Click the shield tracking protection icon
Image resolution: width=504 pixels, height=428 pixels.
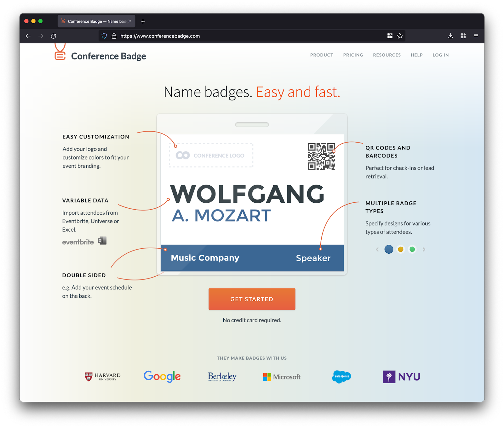click(x=104, y=36)
